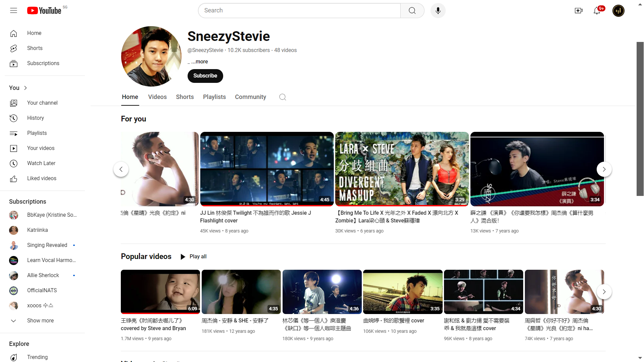
Task: Open JJ Lin Twilight Flashlight cover title
Action: 256,217
